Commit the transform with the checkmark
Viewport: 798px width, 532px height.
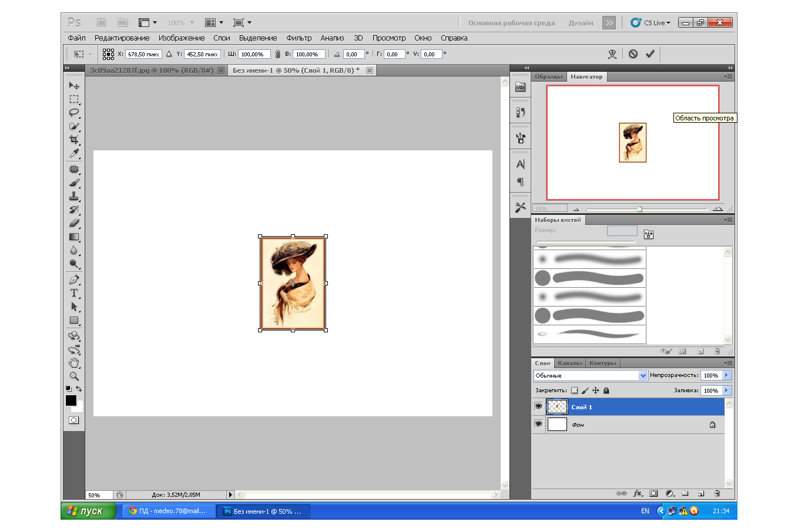(650, 54)
